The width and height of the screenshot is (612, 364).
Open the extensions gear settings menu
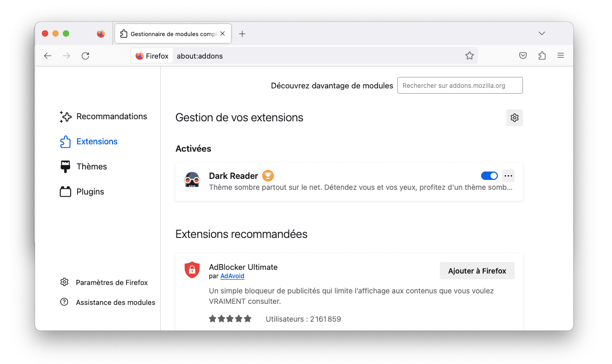coord(514,118)
